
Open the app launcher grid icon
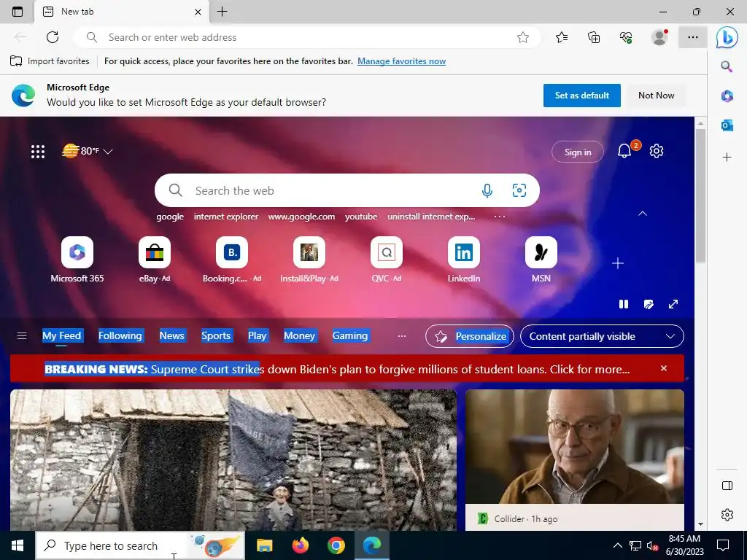38,152
